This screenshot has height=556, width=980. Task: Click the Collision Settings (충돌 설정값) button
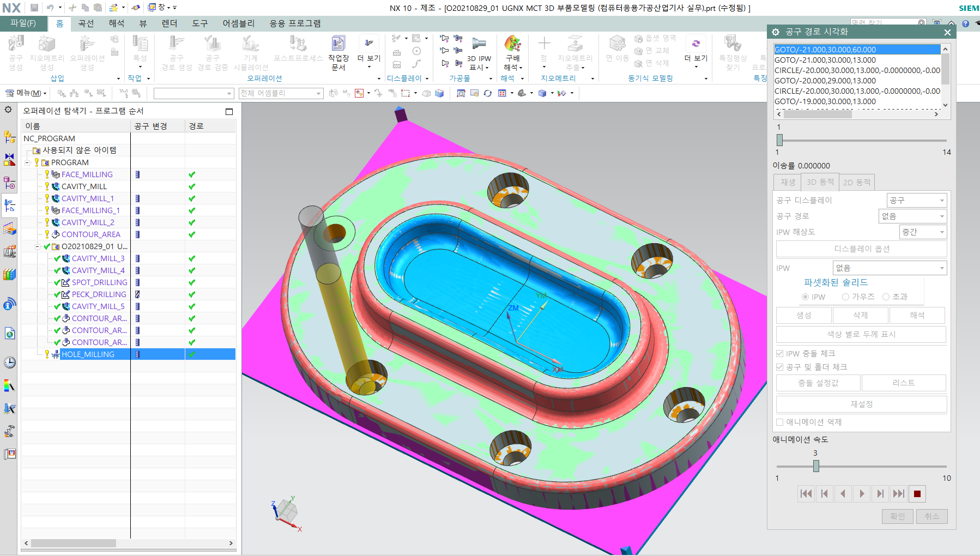click(818, 383)
